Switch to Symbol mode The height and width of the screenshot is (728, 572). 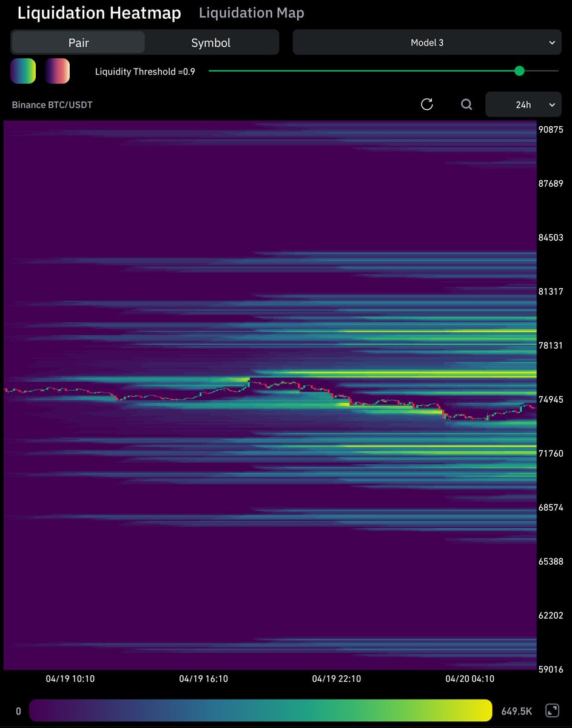pos(210,42)
